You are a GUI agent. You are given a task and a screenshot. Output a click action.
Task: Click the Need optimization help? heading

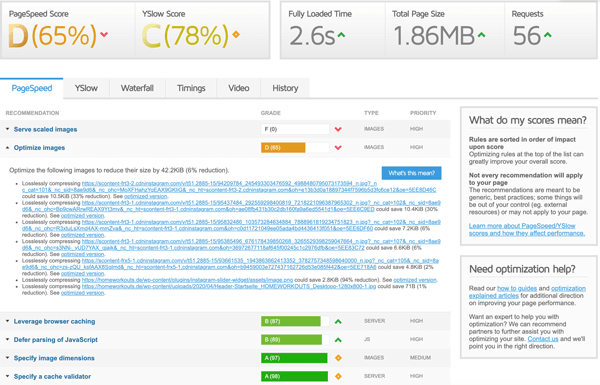522,269
